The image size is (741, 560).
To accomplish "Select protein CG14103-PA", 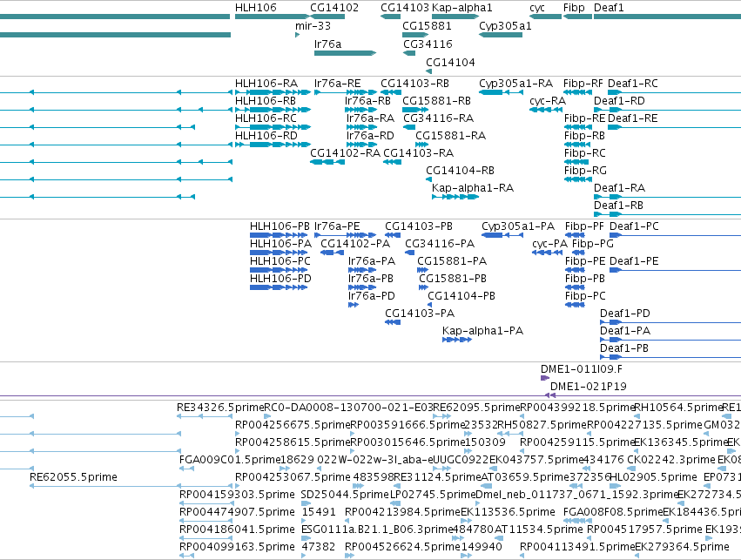I will [x=393, y=322].
